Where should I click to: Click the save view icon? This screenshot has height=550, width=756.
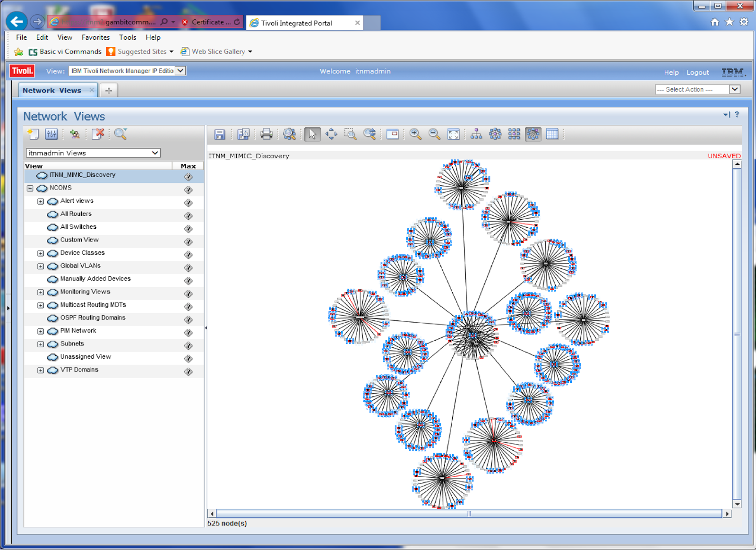pyautogui.click(x=219, y=134)
